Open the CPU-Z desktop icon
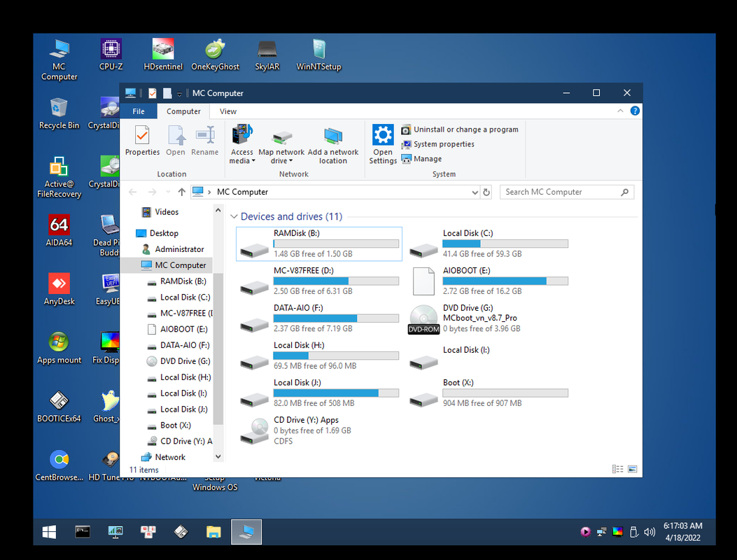 point(111,54)
